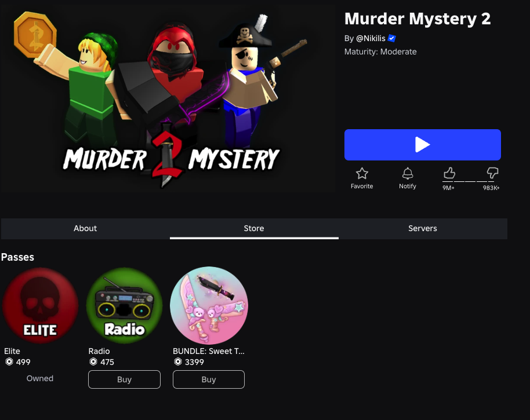The width and height of the screenshot is (530, 420).
Task: Click the 3399 Robux price
Action: [x=194, y=362]
